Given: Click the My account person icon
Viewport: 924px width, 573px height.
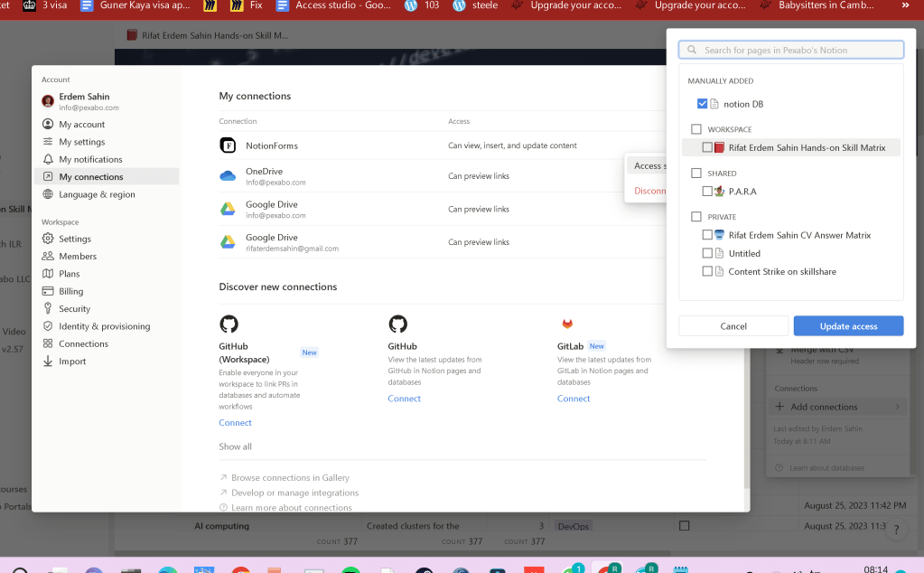Looking at the screenshot, I should (48, 124).
